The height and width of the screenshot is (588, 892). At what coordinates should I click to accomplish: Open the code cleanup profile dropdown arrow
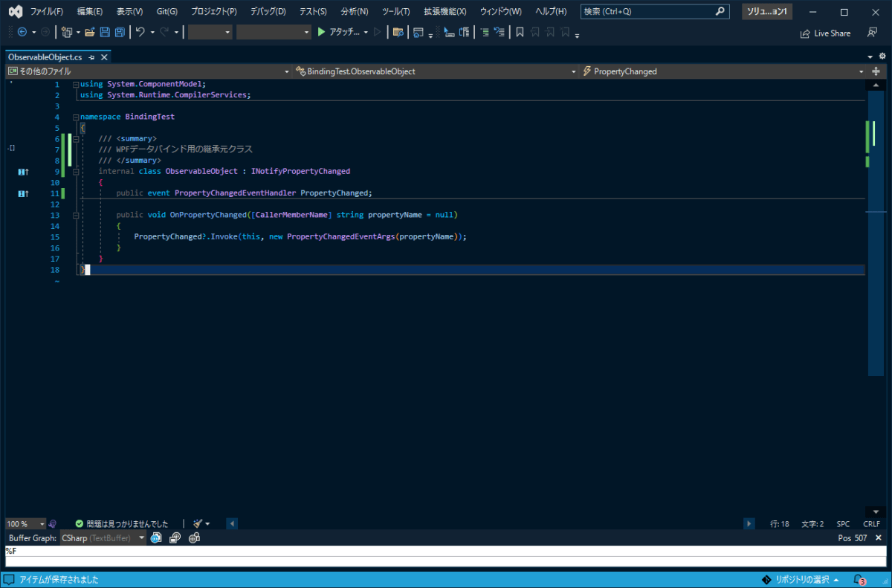(207, 523)
